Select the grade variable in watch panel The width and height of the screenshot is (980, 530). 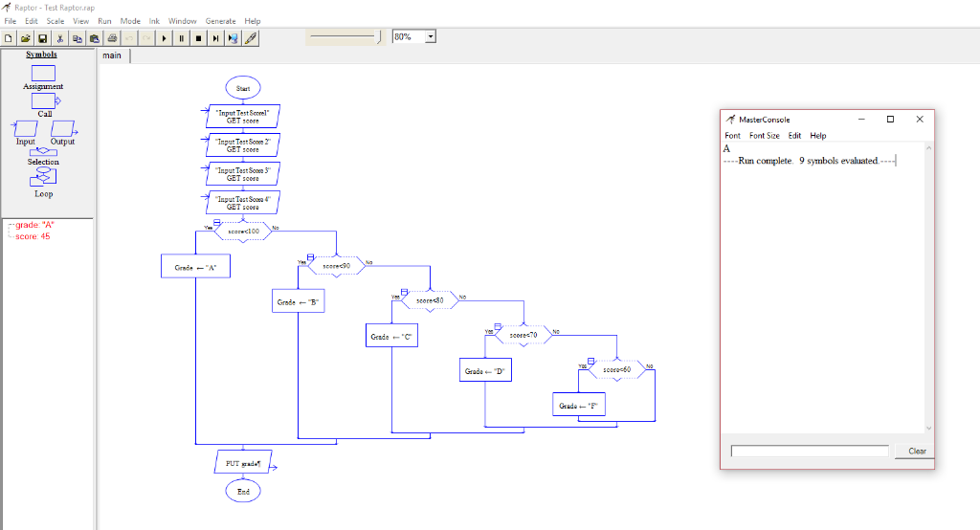click(35, 225)
